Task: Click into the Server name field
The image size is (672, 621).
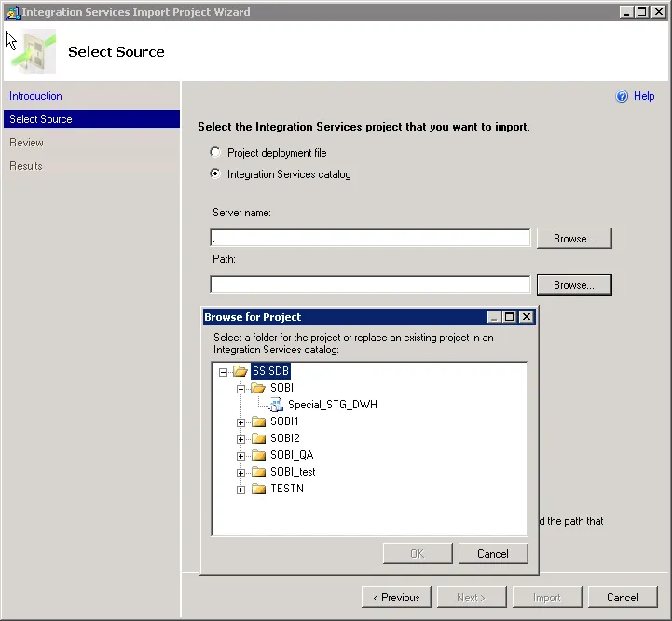Action: click(370, 238)
